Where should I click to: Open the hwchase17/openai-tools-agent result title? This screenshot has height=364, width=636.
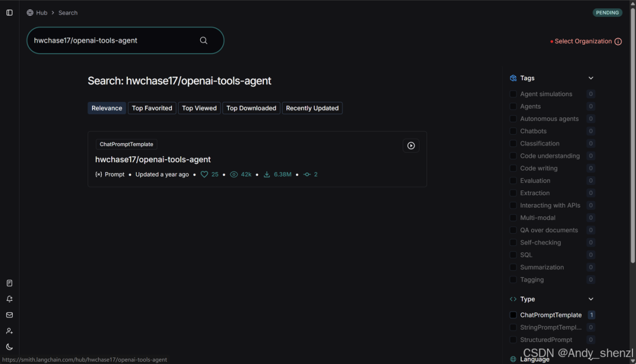point(153,160)
